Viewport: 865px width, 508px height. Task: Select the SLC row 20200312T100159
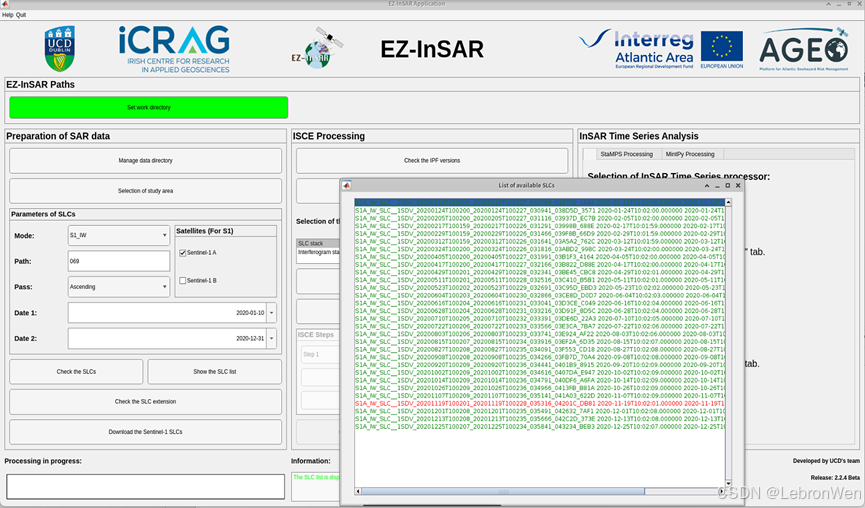point(540,241)
